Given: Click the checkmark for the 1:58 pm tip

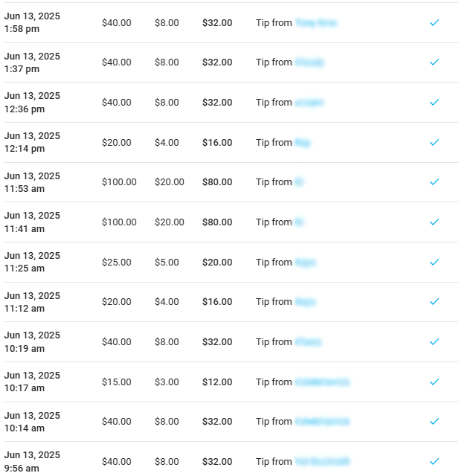Looking at the screenshot, I should click(x=434, y=23).
